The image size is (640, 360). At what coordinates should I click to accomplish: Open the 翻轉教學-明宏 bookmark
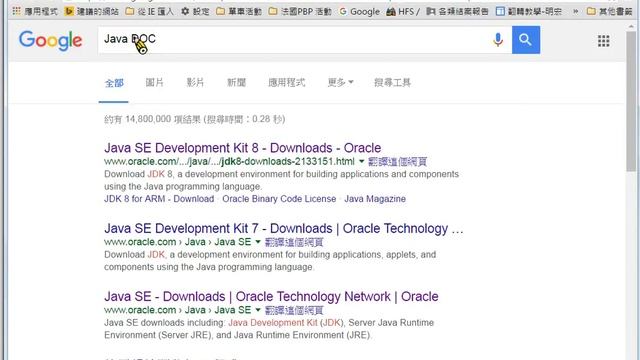point(529,11)
